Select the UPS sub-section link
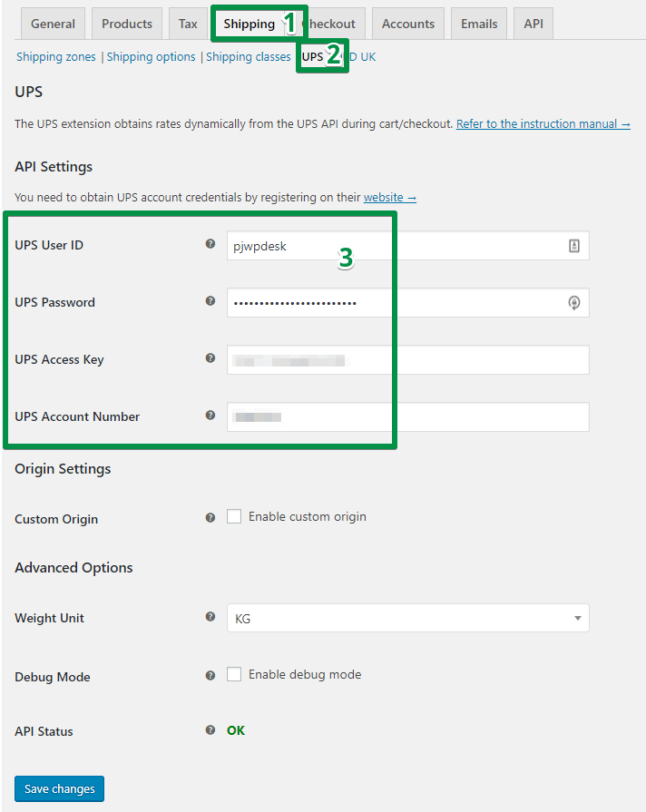The height and width of the screenshot is (812, 646). pyautogui.click(x=312, y=56)
